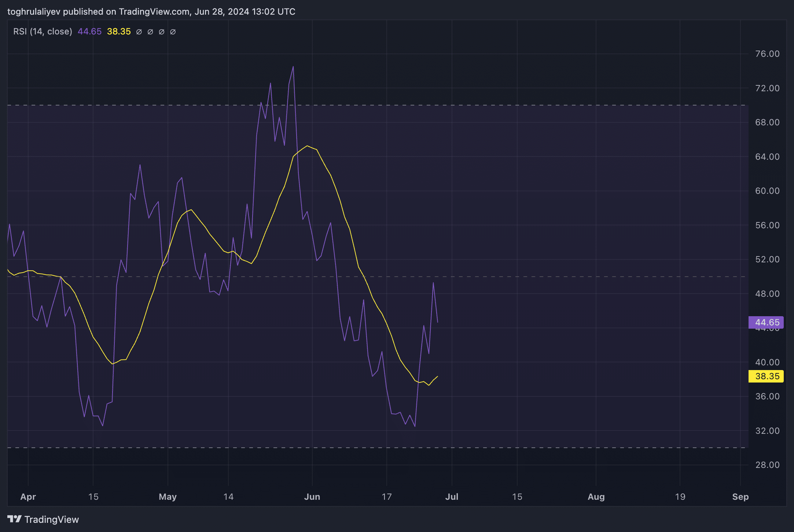This screenshot has height=532, width=794.
Task: Click the 19 date label on time axis
Action: 680,497
